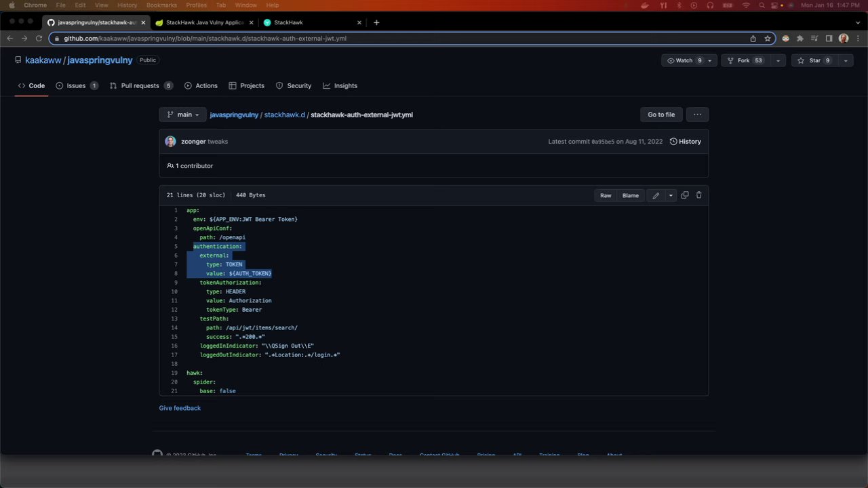Switch to the StackHawk browser tab
868x488 pixels.
pyautogui.click(x=313, y=22)
